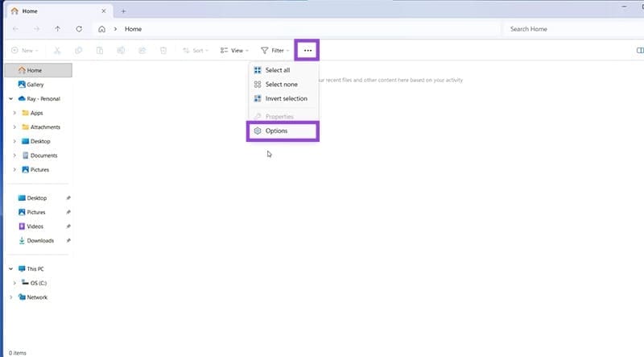644x357 pixels.
Task: Select the OS (C:) drive in sidebar
Action: (x=39, y=283)
